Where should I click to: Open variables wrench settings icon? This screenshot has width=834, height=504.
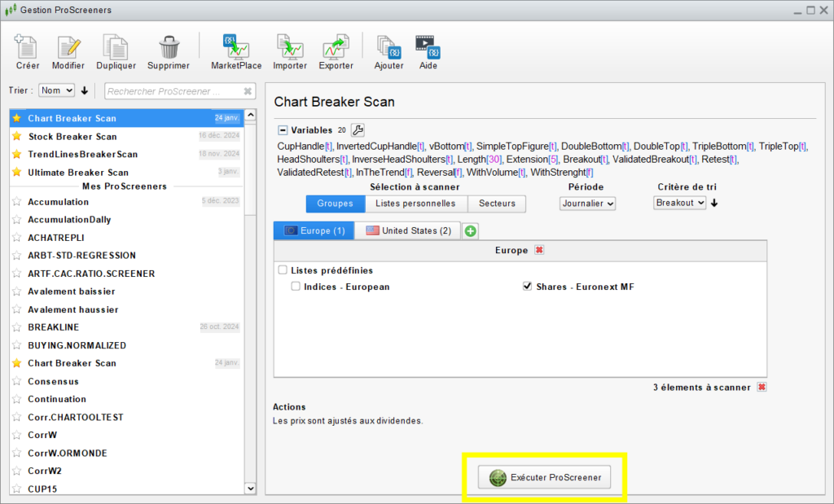(358, 129)
